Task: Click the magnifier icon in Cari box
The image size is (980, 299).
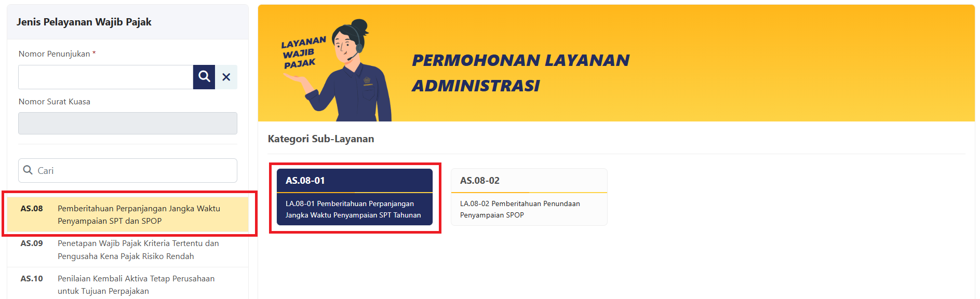Action: click(28, 170)
